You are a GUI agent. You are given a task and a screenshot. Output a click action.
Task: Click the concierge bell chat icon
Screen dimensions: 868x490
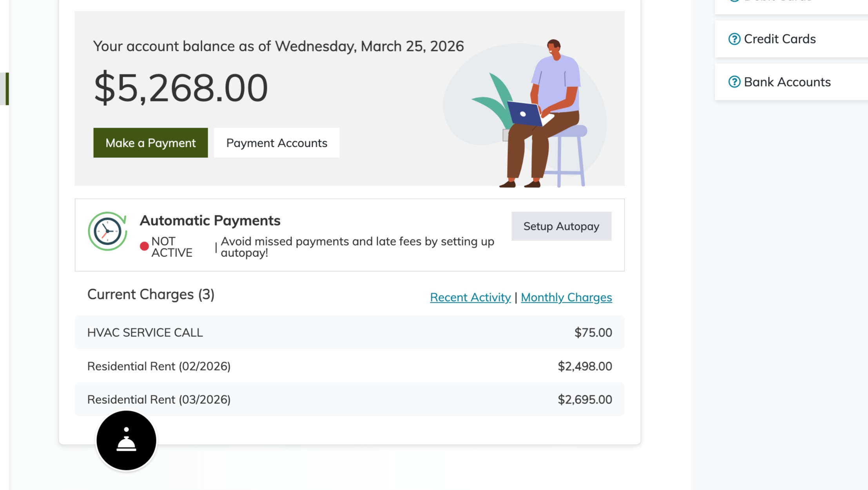click(126, 440)
